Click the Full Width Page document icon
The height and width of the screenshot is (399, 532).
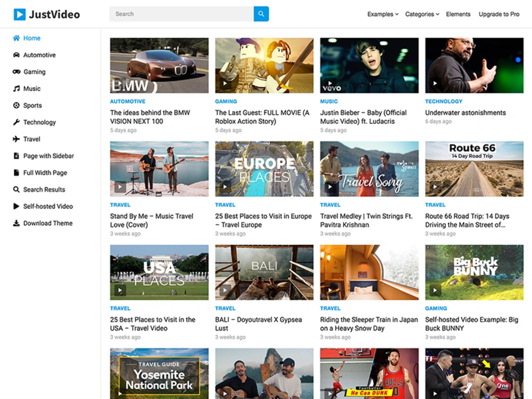(16, 173)
